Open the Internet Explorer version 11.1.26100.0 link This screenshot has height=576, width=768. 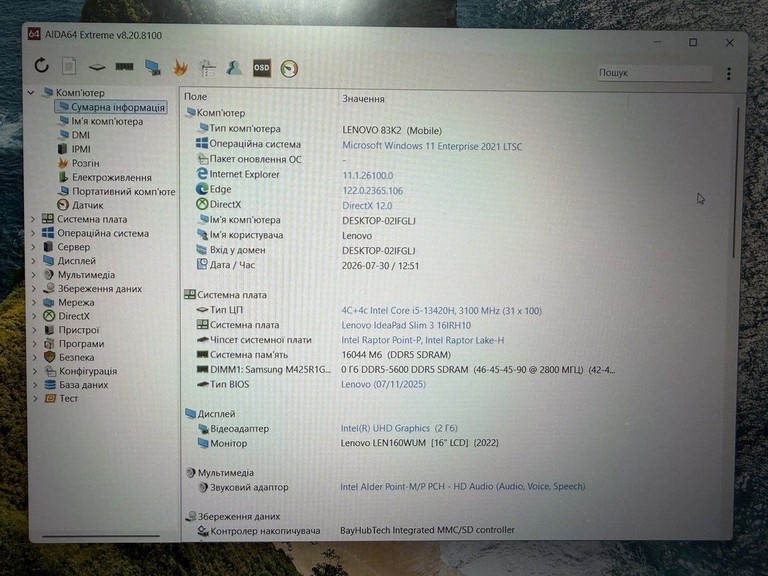point(367,175)
